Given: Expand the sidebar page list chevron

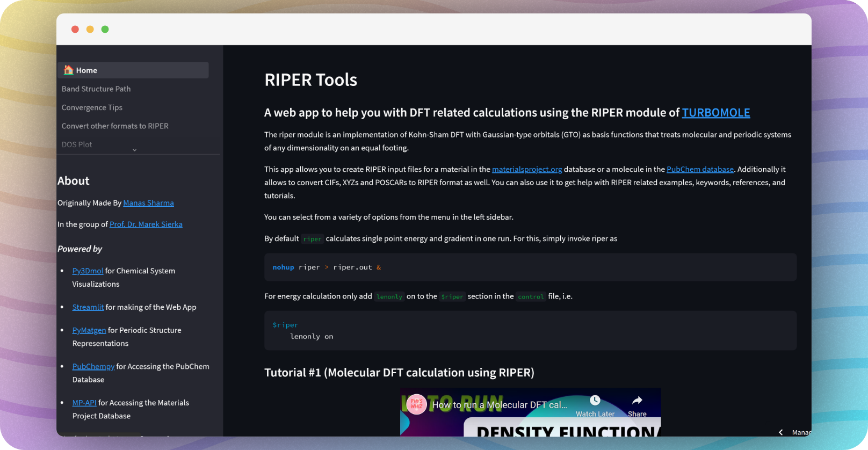Looking at the screenshot, I should tap(134, 150).
